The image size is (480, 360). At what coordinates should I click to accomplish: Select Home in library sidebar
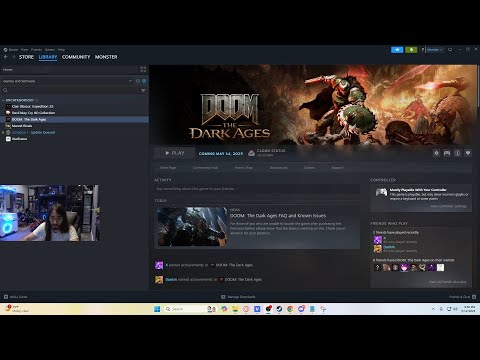(70, 69)
